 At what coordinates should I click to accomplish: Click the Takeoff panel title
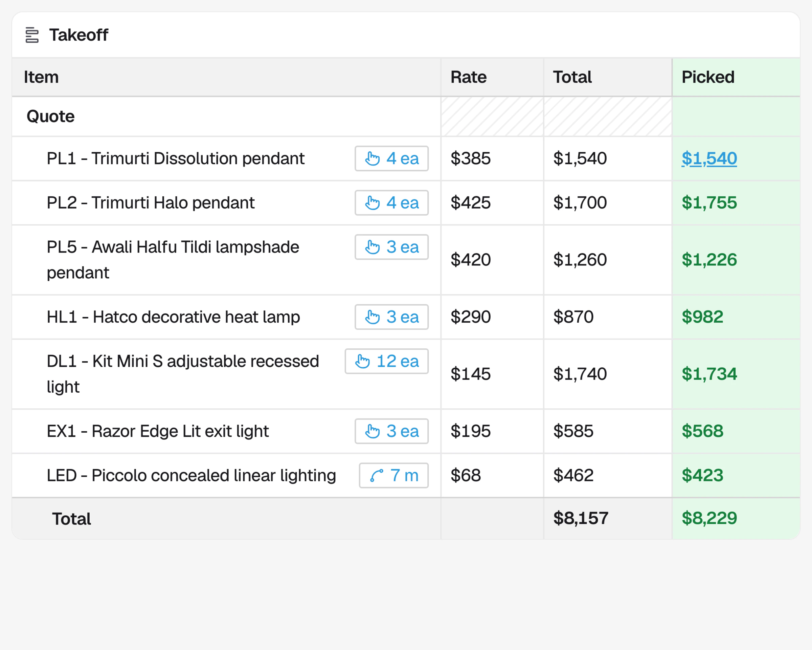[79, 35]
